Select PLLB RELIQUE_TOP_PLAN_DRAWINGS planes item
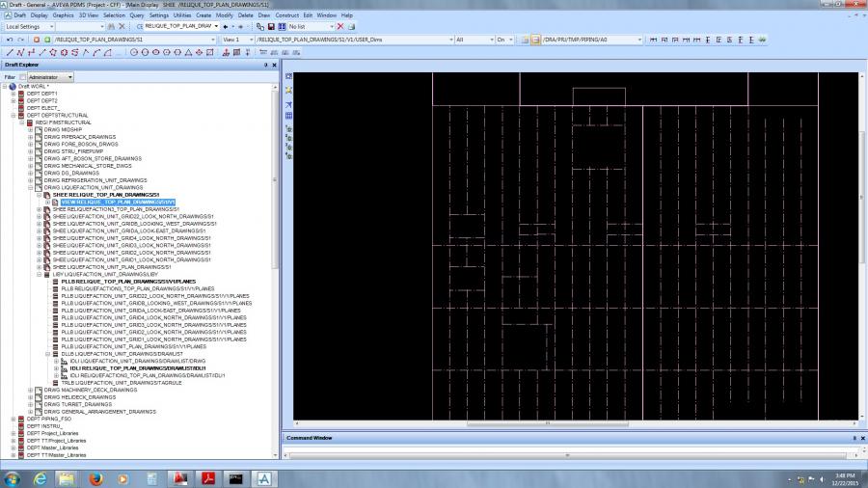This screenshot has width=868, height=488. coord(128,282)
